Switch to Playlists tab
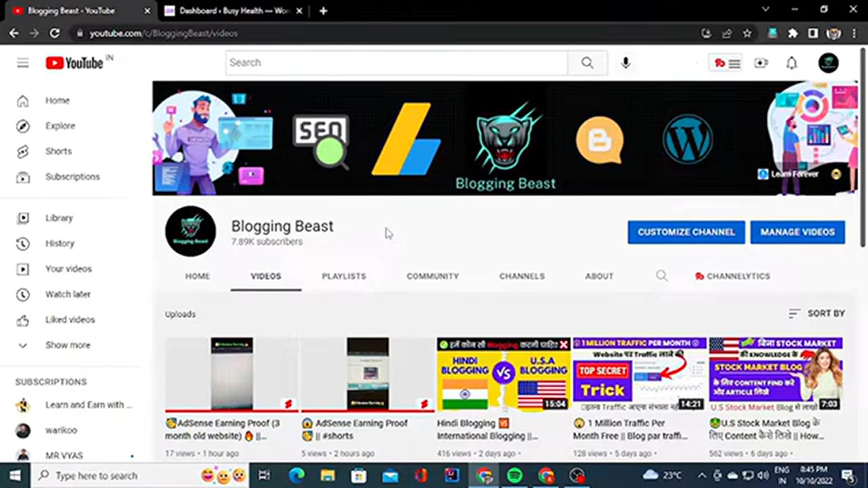 (344, 276)
